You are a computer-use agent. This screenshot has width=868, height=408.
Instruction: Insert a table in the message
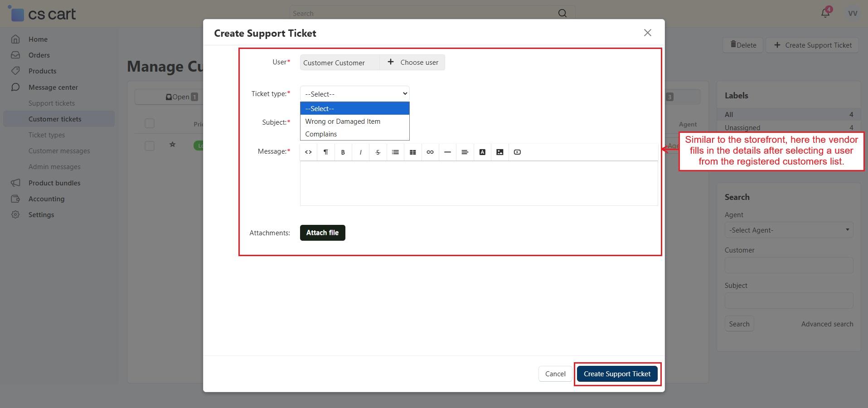[x=412, y=152]
